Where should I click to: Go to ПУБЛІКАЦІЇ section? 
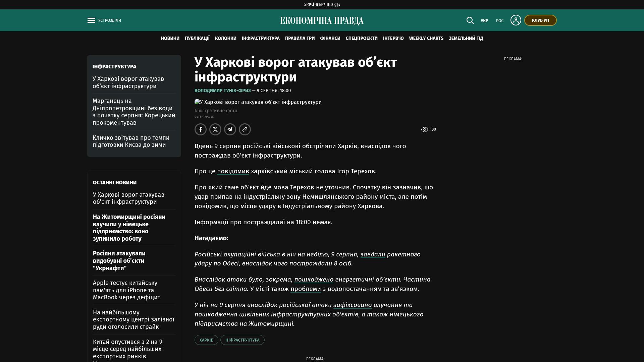pyautogui.click(x=197, y=39)
